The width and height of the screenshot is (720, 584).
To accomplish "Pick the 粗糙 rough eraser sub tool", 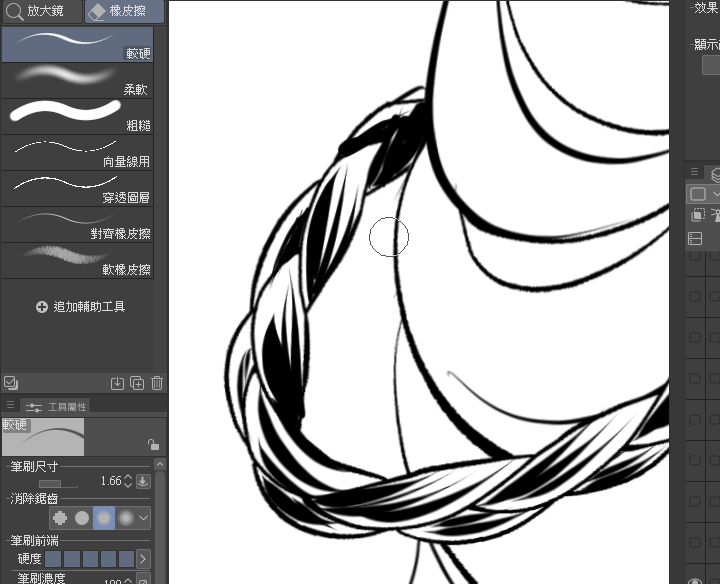I will 77,116.
